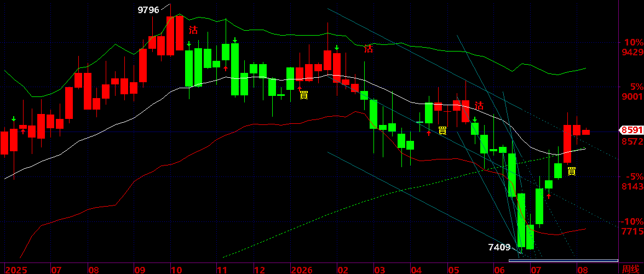Click the red up arrow below the November green candle

tap(226, 68)
